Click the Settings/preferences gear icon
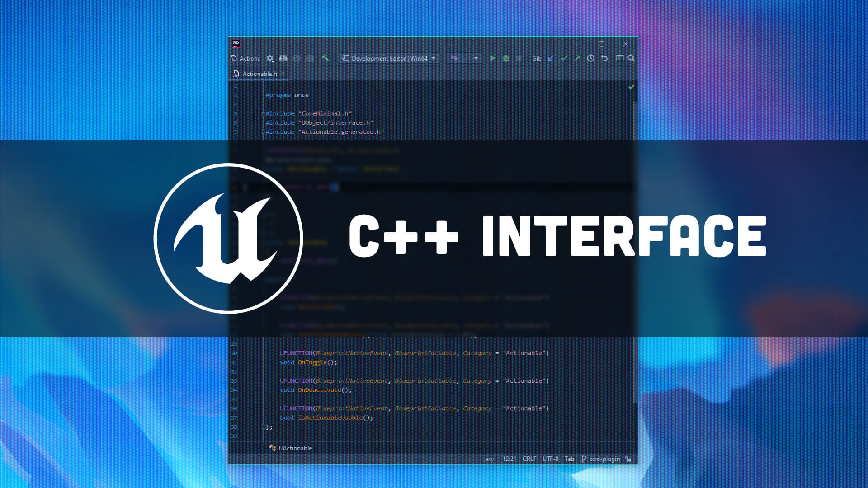868x488 pixels. [270, 58]
